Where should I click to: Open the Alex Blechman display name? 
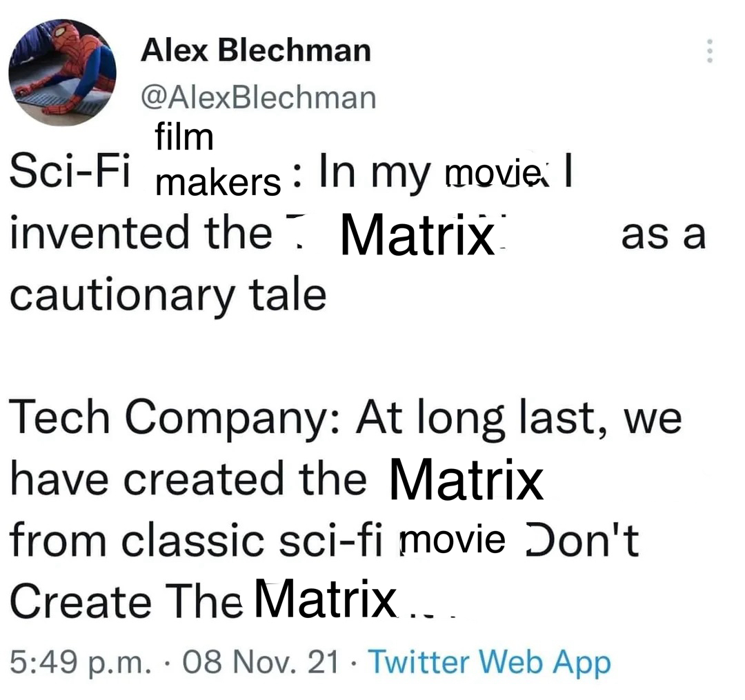click(x=255, y=50)
